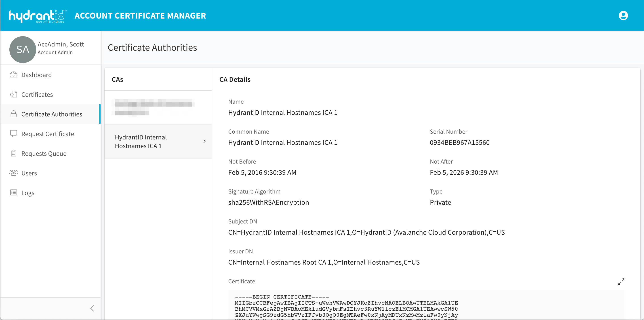Click the Users group icon
The height and width of the screenshot is (320, 644).
(13, 173)
